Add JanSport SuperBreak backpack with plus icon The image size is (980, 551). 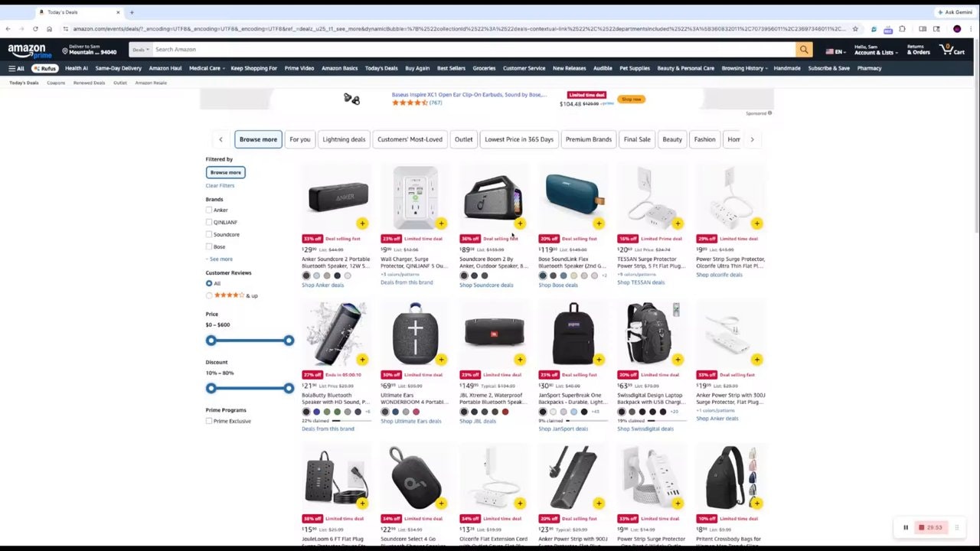point(599,360)
